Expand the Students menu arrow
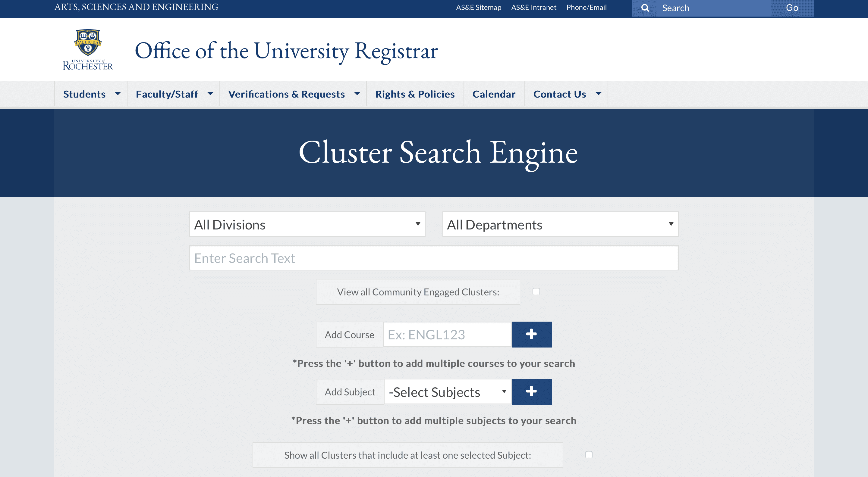 118,94
